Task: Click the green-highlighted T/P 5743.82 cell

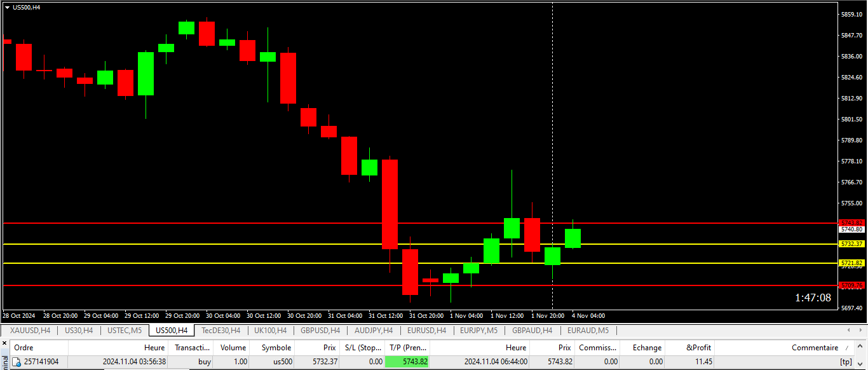Action: (407, 362)
